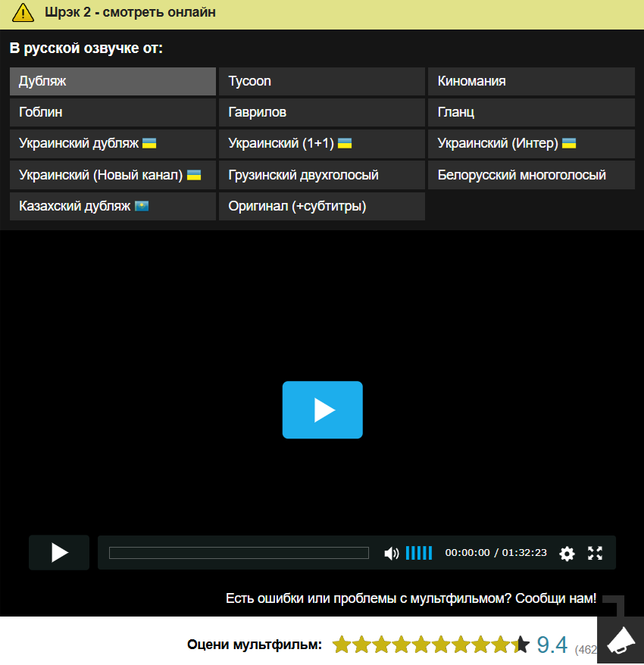Screen dimensions: 644x665
Task: Pick the Гаврилов voice-over
Action: (x=322, y=112)
